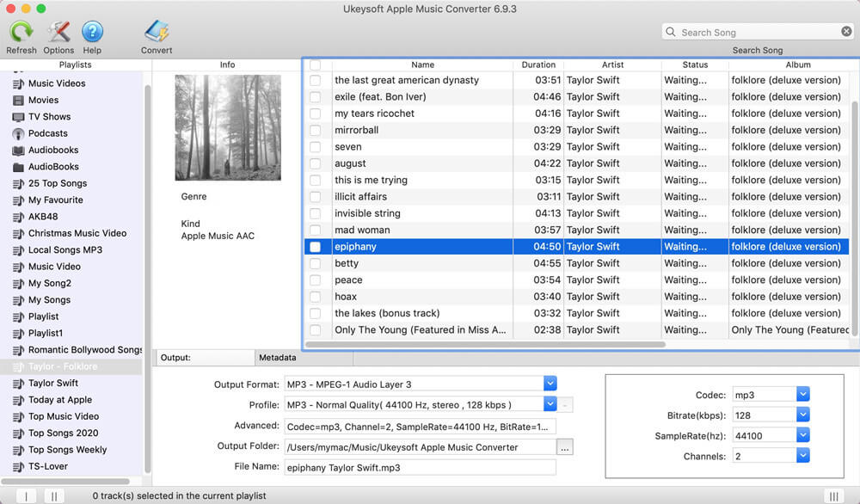Sort by the Status column header

(x=695, y=65)
